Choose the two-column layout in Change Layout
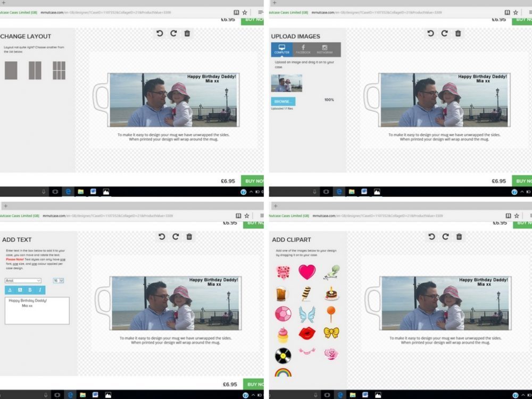The height and width of the screenshot is (399, 532). [35, 70]
